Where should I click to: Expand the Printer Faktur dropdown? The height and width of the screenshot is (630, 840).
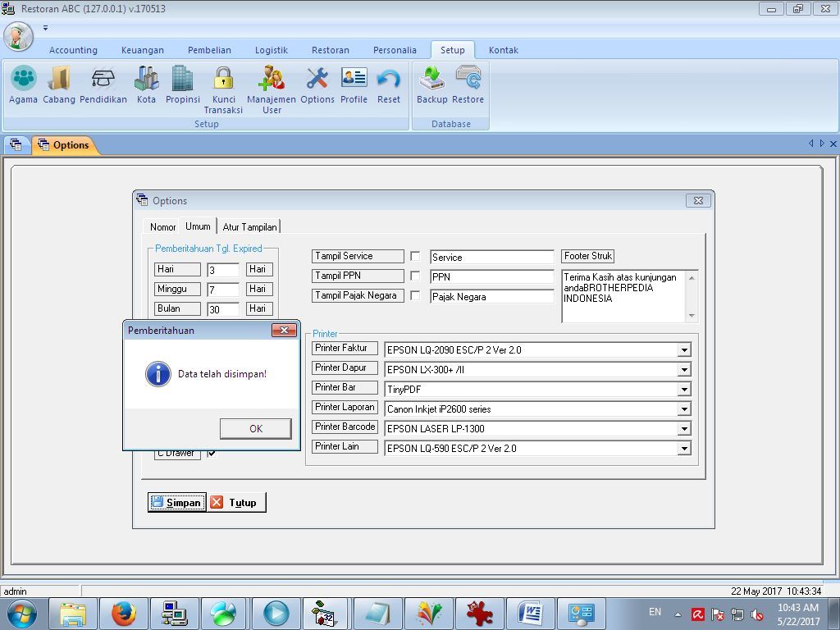(x=683, y=350)
